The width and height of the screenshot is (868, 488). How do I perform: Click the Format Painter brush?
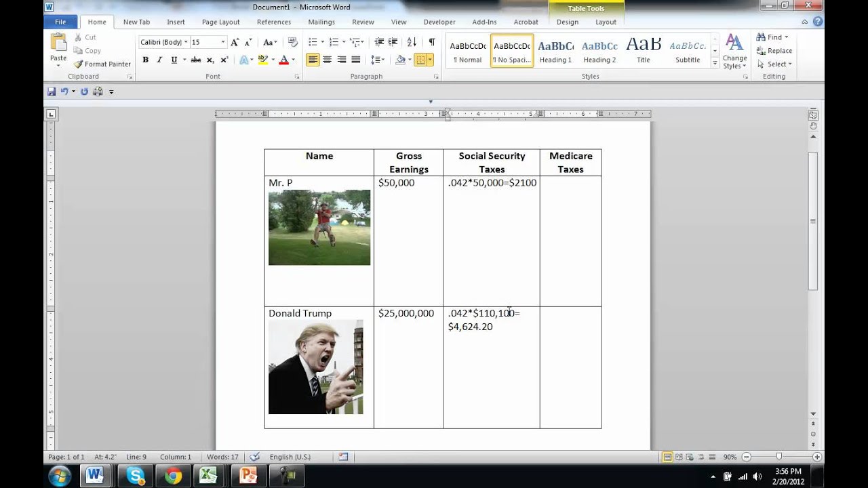pos(79,64)
